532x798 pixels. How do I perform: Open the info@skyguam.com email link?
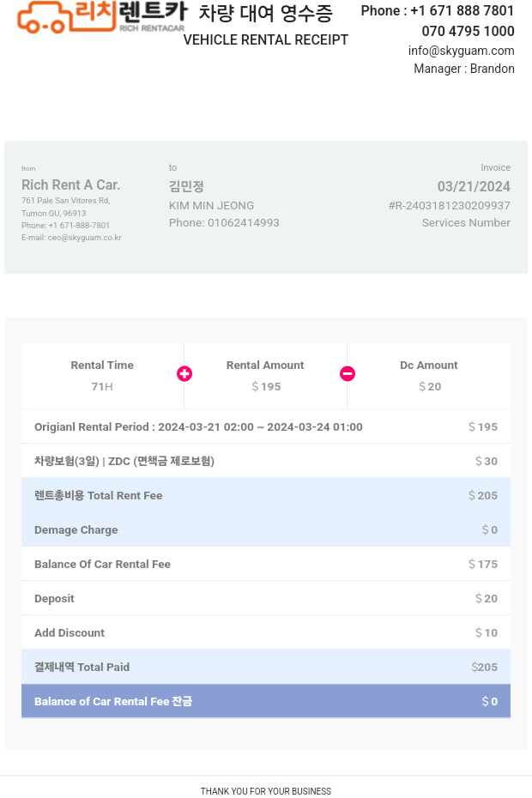(x=462, y=51)
